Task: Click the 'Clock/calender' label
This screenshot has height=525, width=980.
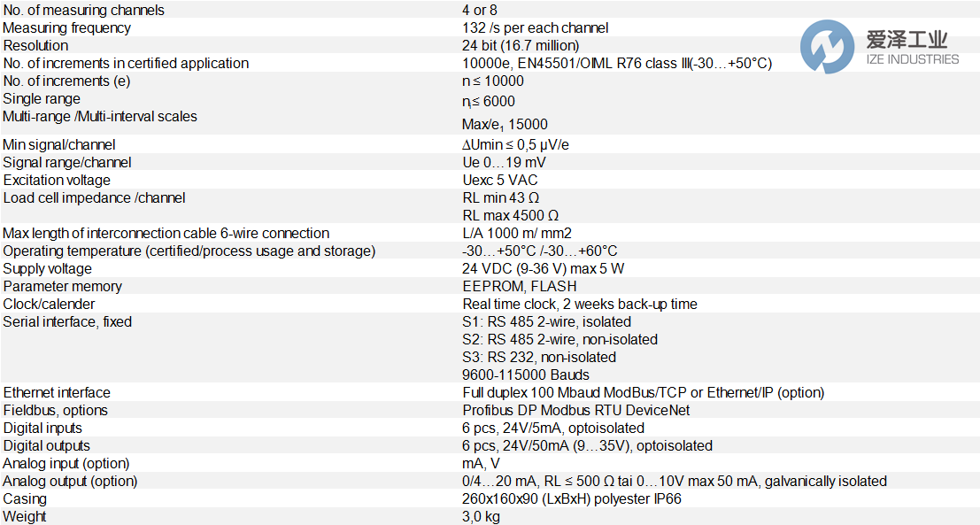Action: [50, 304]
